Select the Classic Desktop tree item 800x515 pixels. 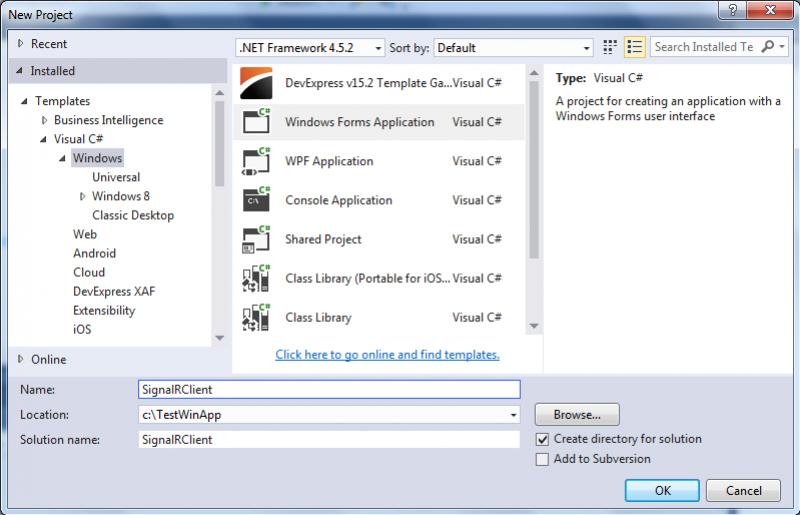(x=133, y=215)
